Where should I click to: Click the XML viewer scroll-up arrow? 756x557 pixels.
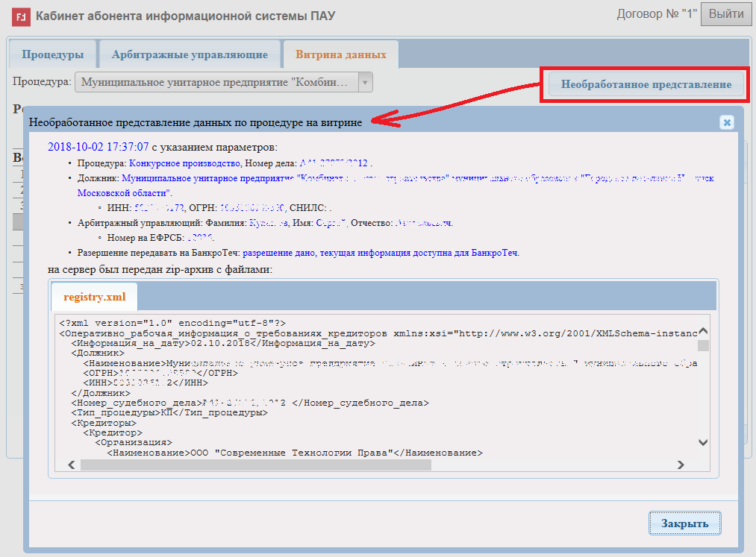point(702,331)
